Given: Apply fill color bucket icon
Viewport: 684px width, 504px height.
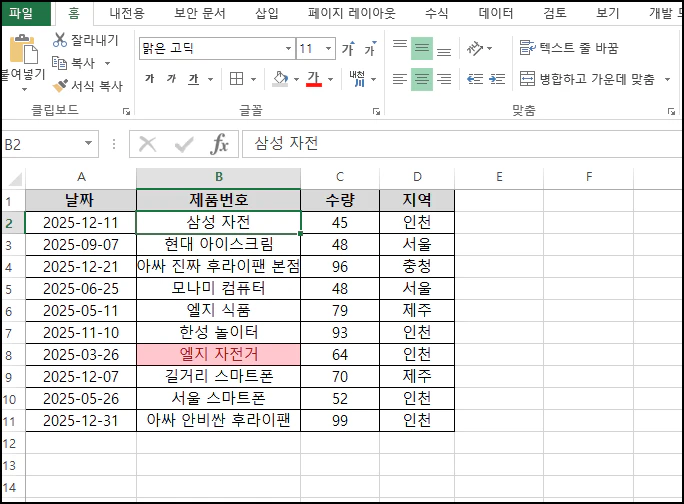Looking at the screenshot, I should pos(280,79).
